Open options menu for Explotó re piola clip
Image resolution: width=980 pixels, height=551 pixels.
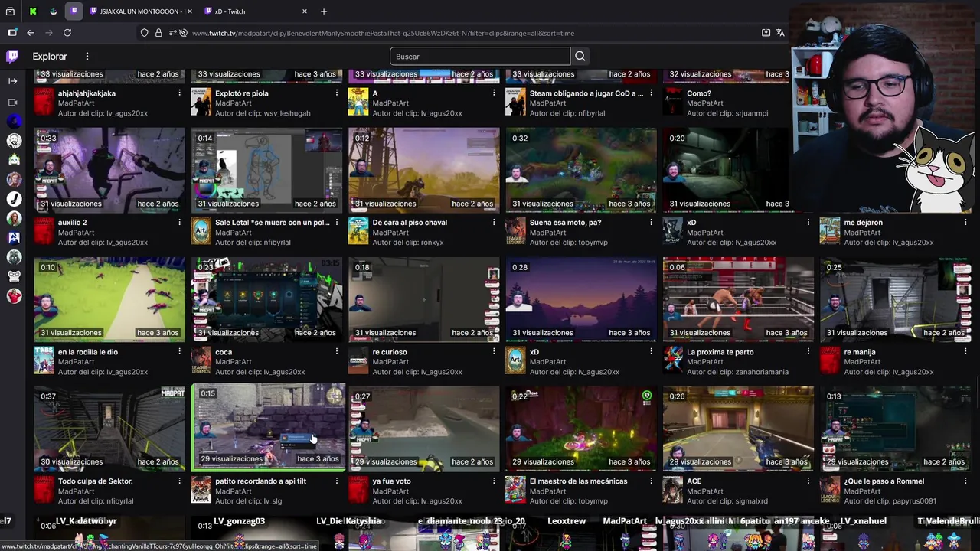point(337,93)
